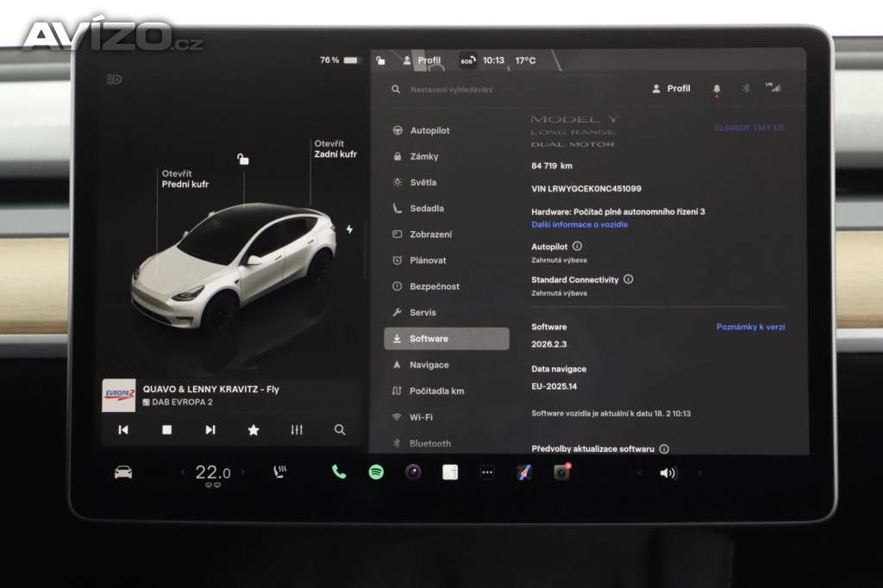This screenshot has height=588, width=883.
Task: Open the dashcam icon in the bottom bar
Action: coord(561,472)
